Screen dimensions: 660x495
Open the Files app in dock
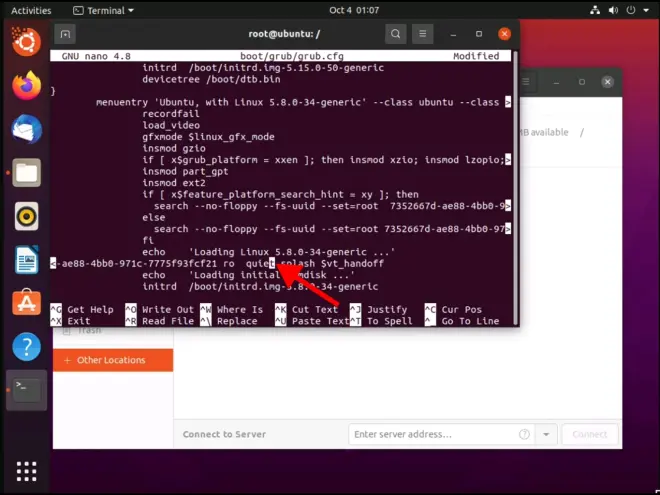click(x=26, y=173)
